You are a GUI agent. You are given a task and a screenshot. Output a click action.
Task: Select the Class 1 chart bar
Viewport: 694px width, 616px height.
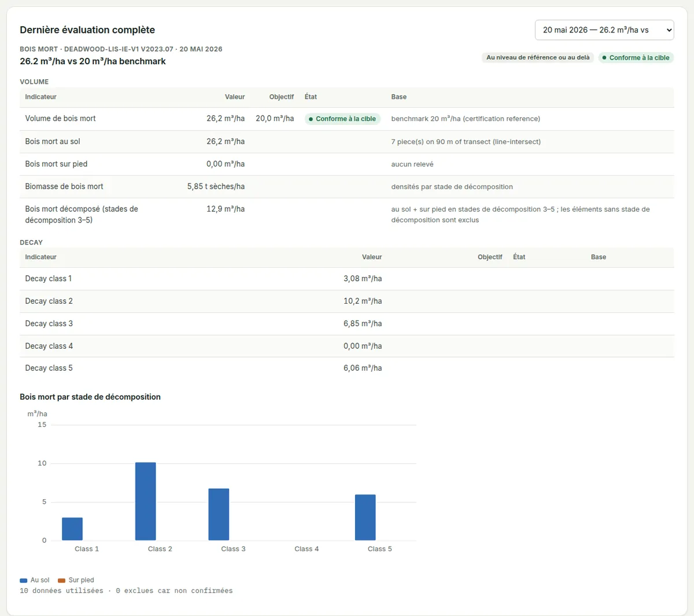click(x=72, y=529)
